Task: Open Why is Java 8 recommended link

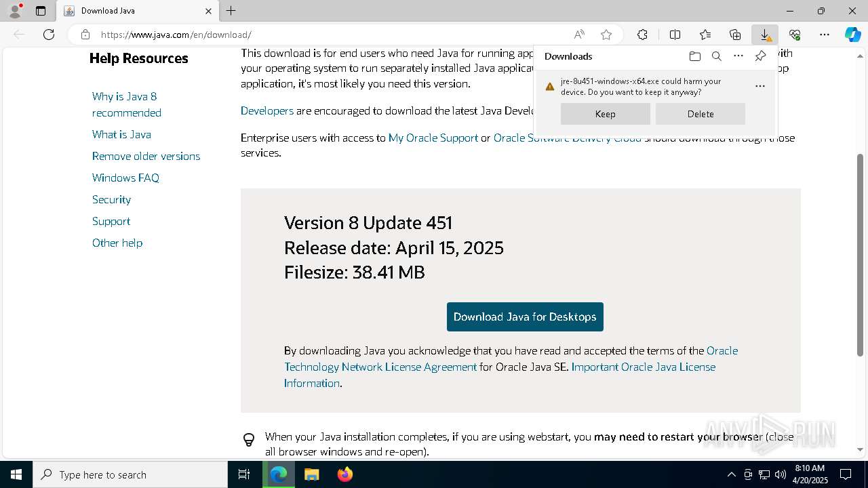Action: coord(127,104)
